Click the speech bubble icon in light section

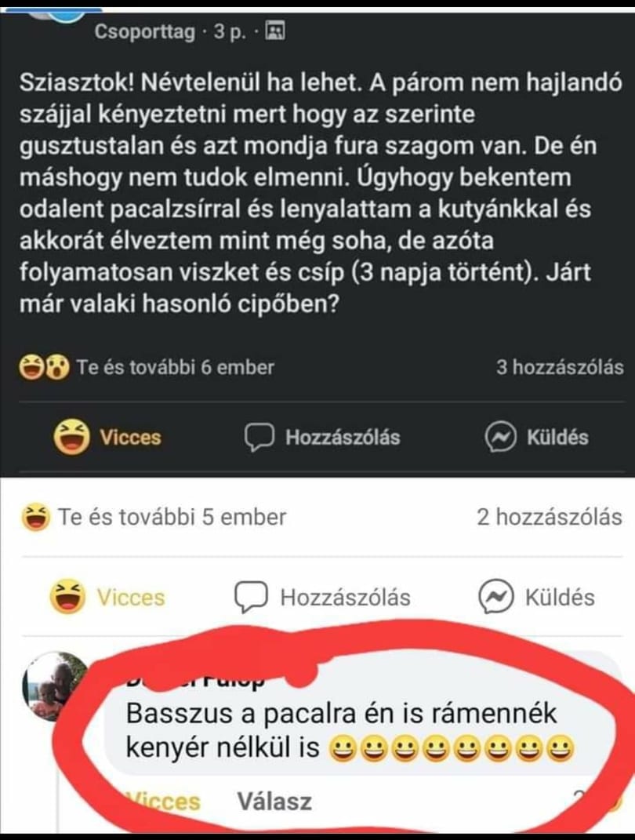pos(251,598)
